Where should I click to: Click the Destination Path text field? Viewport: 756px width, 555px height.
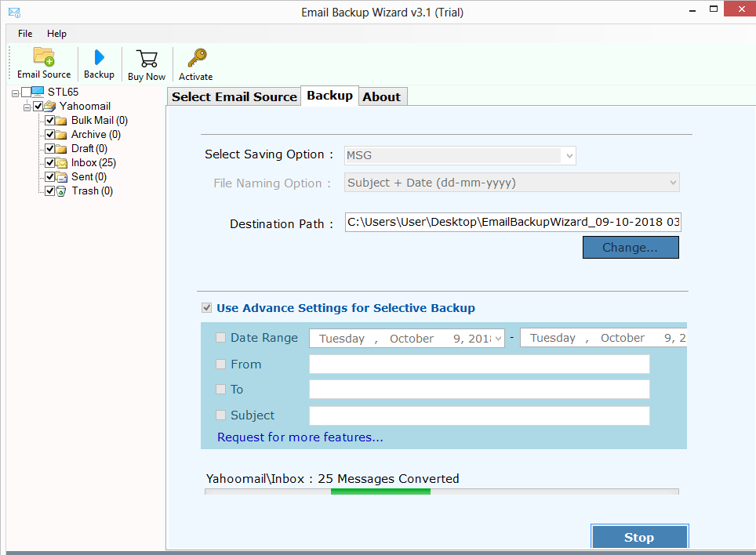point(513,222)
